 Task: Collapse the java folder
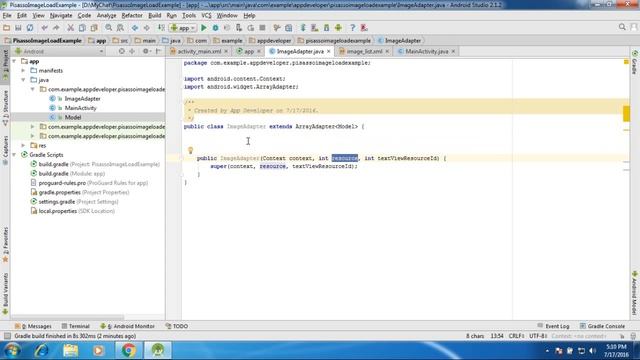pyautogui.click(x=24, y=80)
